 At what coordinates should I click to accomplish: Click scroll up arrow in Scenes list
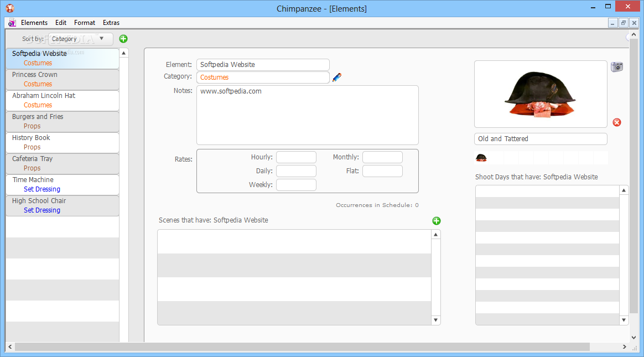436,234
